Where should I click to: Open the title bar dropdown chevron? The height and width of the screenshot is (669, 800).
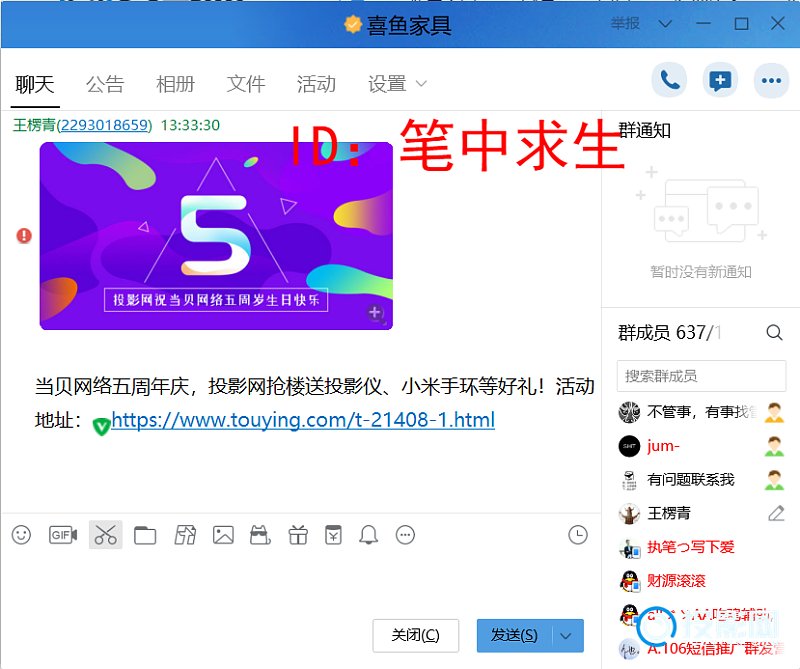point(665,24)
